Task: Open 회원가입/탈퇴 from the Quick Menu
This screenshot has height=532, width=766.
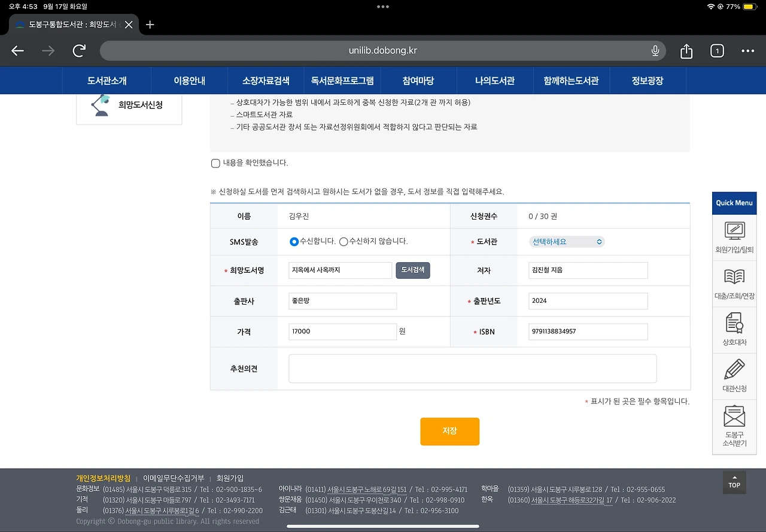Action: click(x=734, y=236)
